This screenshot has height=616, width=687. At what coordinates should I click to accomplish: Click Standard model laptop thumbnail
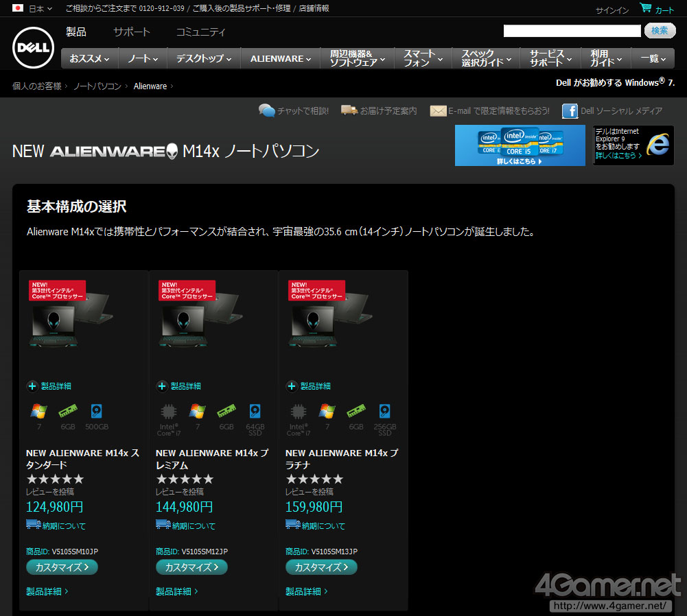pyautogui.click(x=71, y=314)
